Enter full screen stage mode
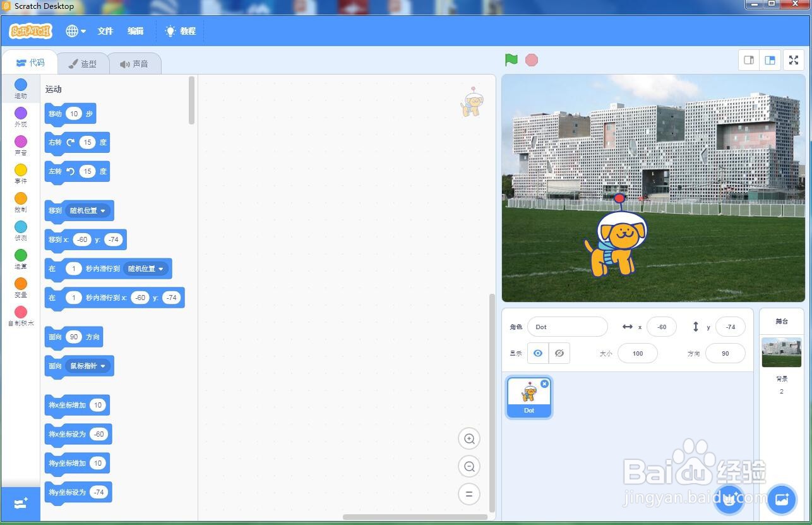The height and width of the screenshot is (525, 812). [x=794, y=60]
